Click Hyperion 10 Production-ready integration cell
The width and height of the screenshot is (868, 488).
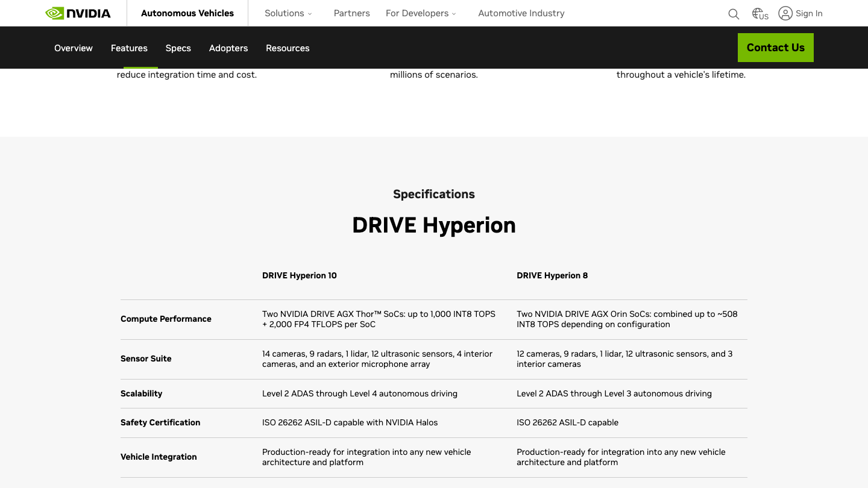[366, 457]
